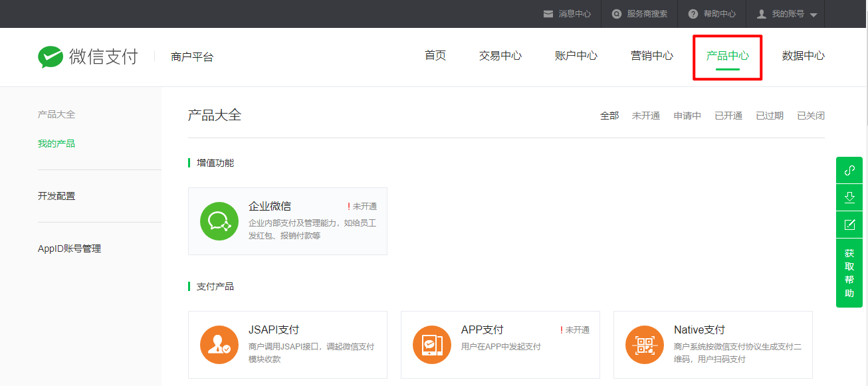The image size is (868, 386).
Task: Click the 获取帮助 green button
Action: coord(849,273)
